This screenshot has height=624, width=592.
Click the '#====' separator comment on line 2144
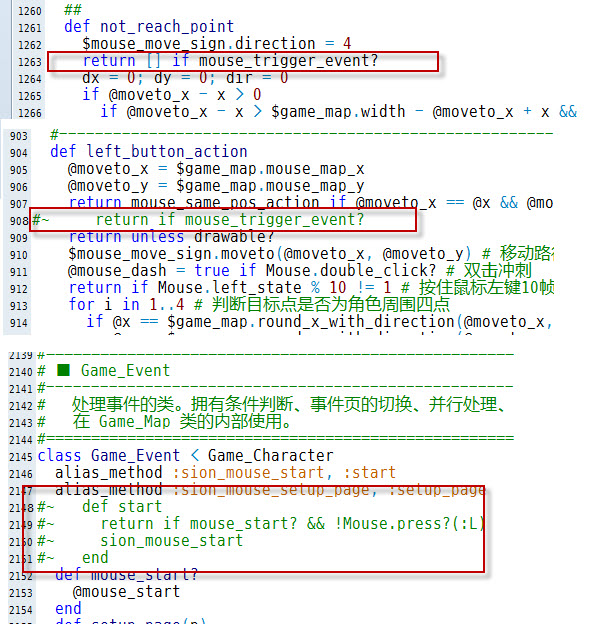click(276, 439)
